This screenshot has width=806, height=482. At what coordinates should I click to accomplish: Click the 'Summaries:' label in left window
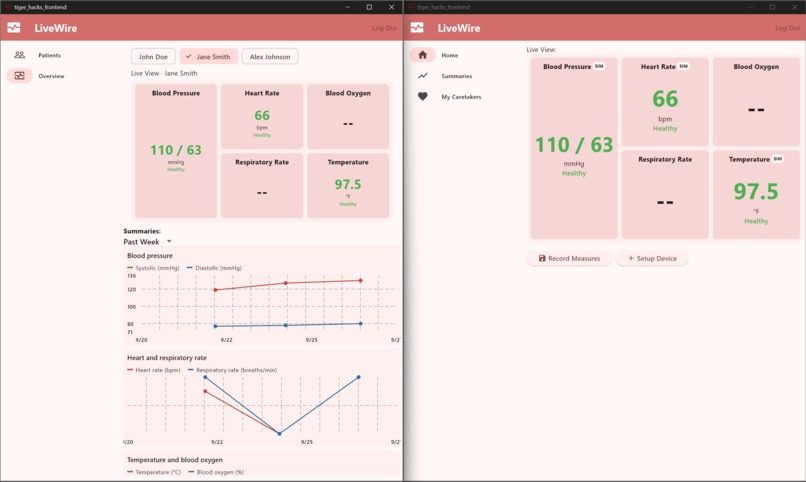click(x=142, y=231)
